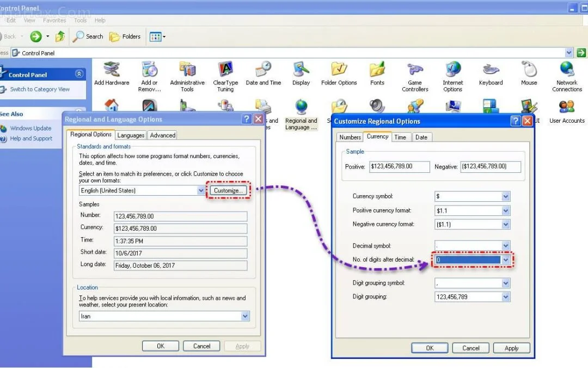Click the Search toolbar button

[x=88, y=37]
